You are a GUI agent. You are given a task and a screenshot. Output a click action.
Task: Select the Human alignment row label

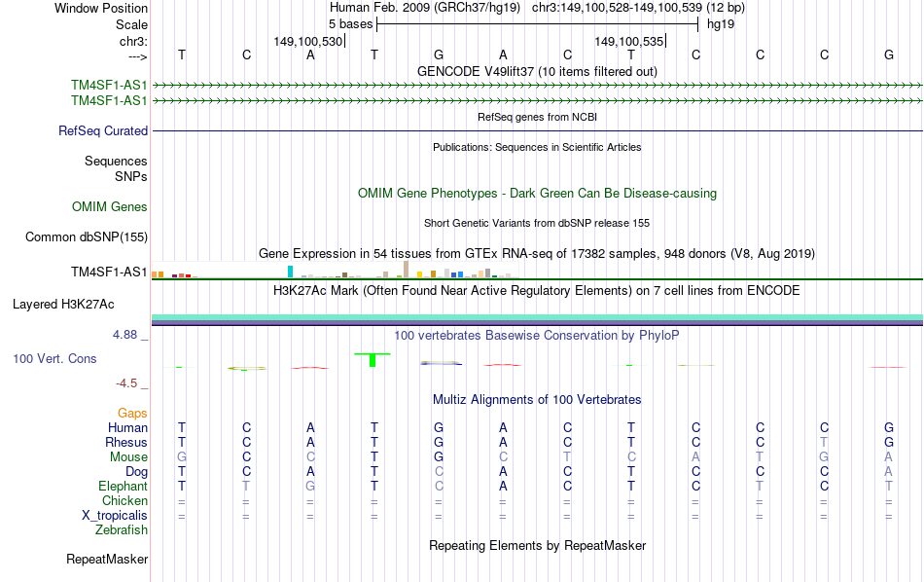[127, 427]
